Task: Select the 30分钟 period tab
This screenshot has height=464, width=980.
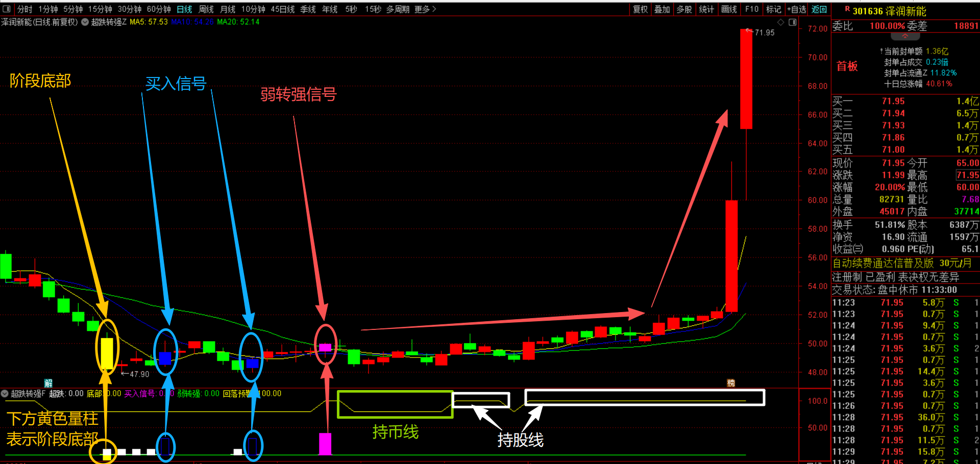Action: [x=130, y=9]
